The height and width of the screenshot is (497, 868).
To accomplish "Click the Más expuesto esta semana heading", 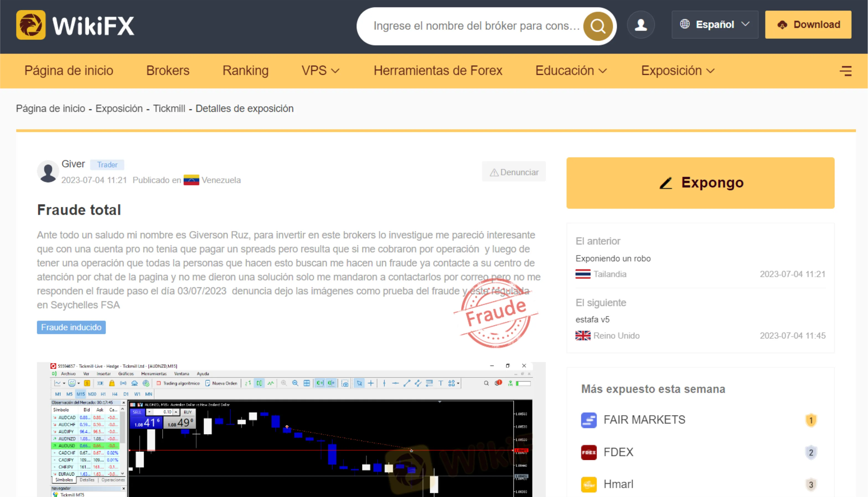I will pos(653,389).
